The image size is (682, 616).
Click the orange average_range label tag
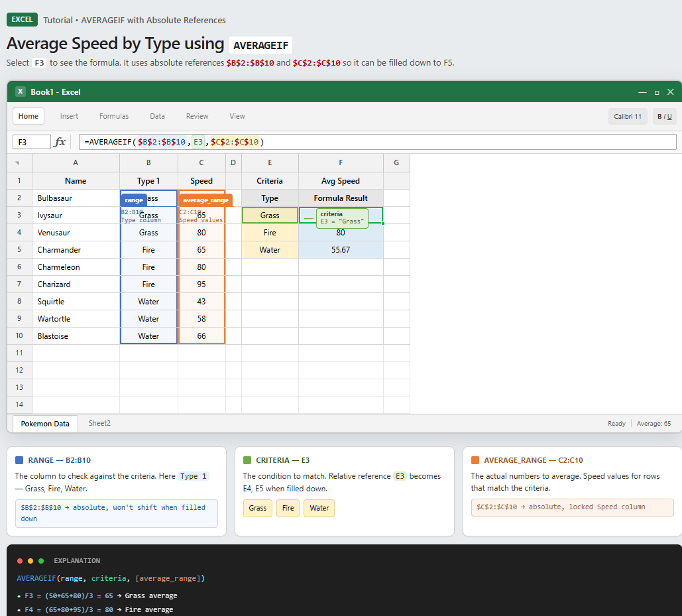pos(205,200)
